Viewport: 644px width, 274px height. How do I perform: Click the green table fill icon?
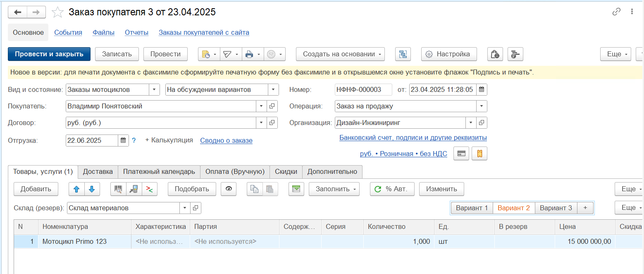(296, 189)
